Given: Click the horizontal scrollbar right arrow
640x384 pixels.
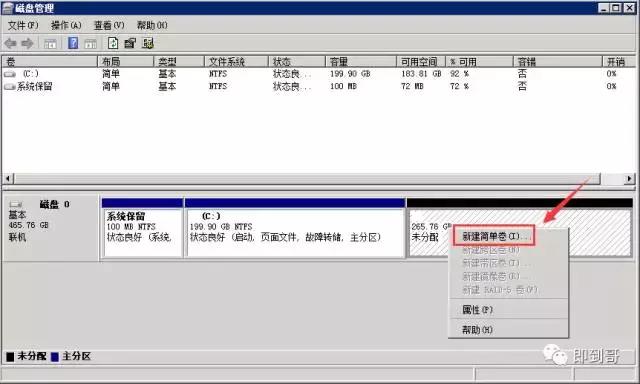Looking at the screenshot, I should click(x=629, y=179).
